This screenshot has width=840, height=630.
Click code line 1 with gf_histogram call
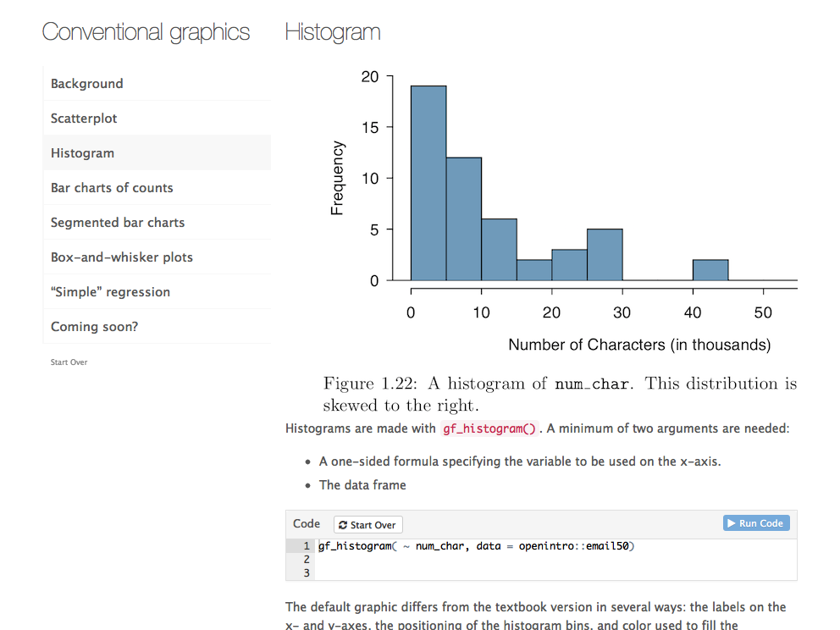[x=475, y=546]
